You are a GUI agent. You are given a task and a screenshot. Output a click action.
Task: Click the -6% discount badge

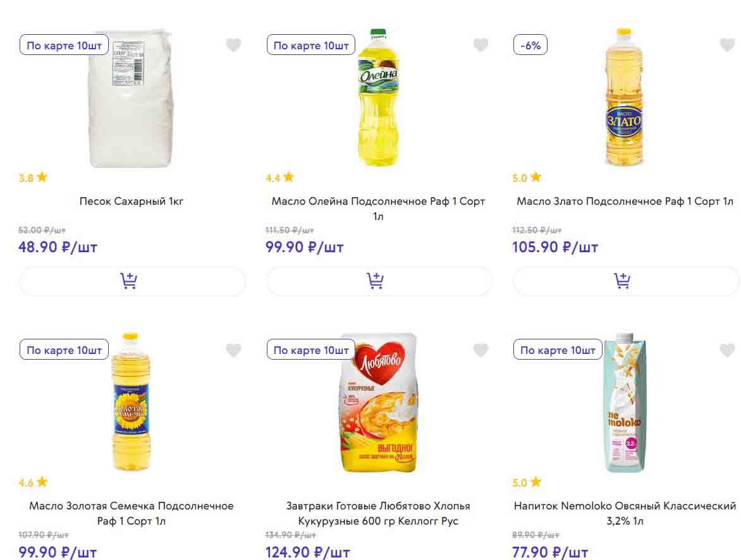(530, 46)
